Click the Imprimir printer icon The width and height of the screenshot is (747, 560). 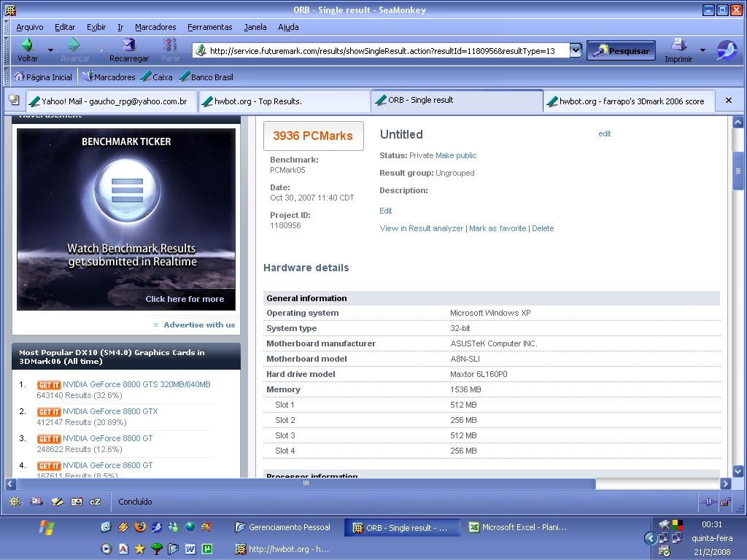coord(678,44)
